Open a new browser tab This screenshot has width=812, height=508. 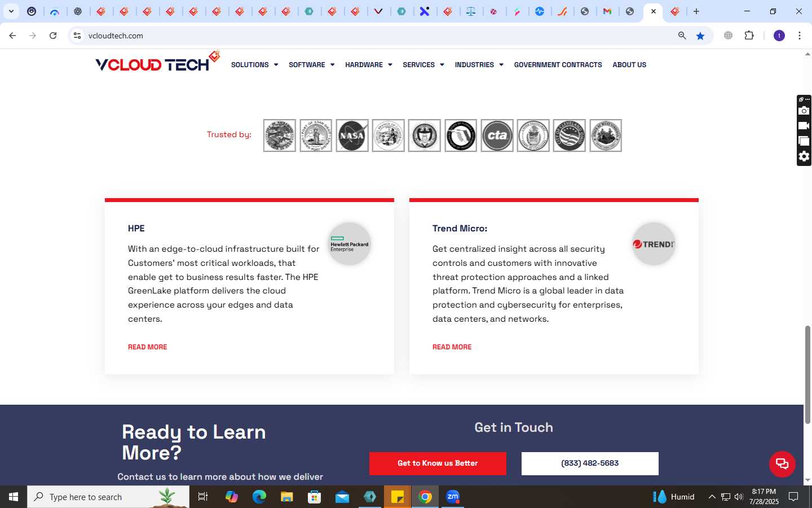click(x=696, y=11)
